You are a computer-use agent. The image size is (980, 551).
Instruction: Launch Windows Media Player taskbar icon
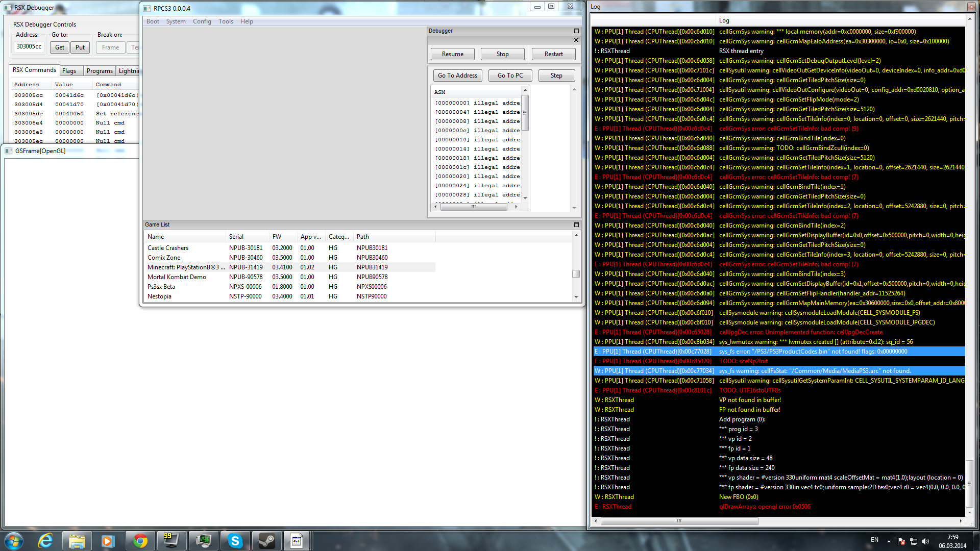pyautogui.click(x=108, y=541)
